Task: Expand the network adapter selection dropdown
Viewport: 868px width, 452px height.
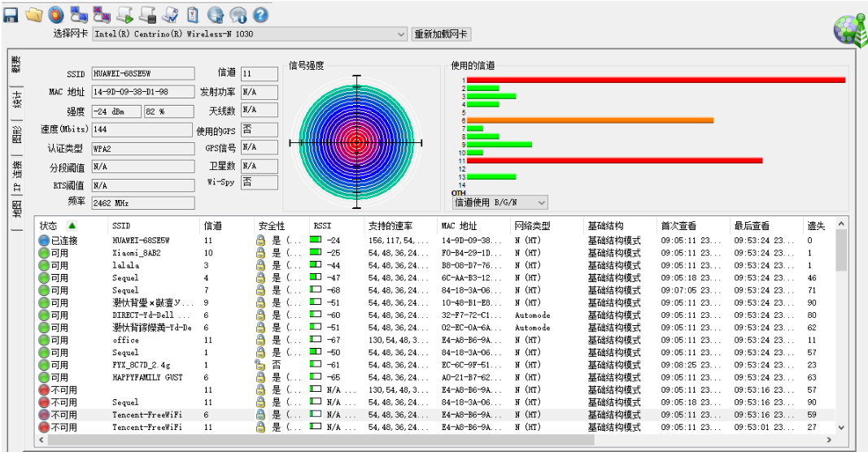Action: point(400,34)
